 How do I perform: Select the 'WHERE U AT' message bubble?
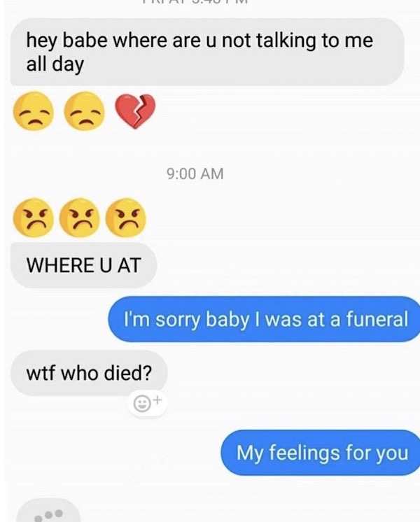point(83,265)
